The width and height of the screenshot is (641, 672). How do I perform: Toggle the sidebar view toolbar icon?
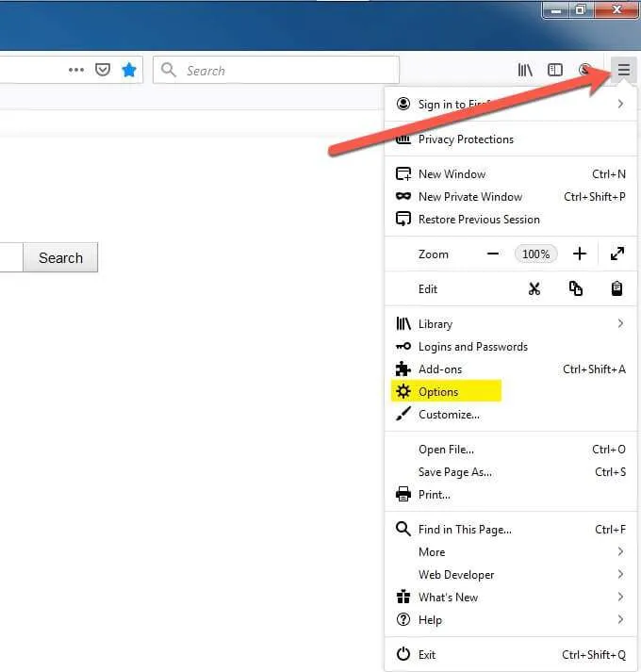(x=555, y=70)
